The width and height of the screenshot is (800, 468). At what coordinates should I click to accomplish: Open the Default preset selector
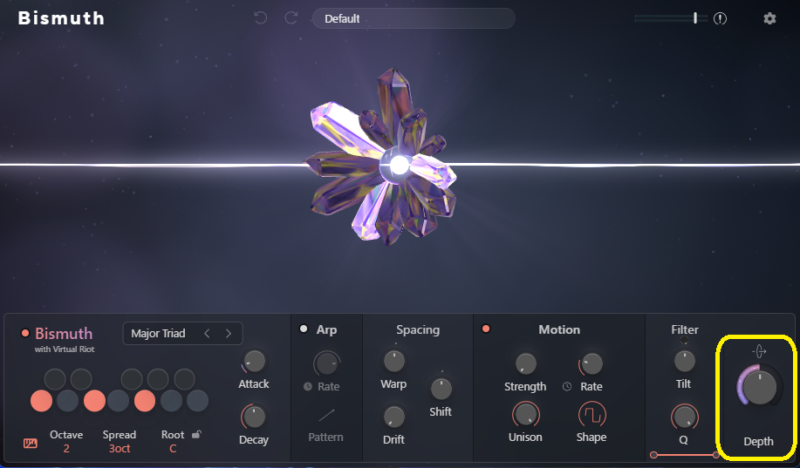point(413,19)
